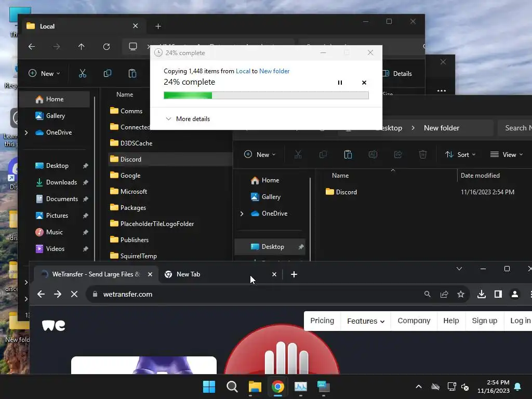Click the Windows Start button
532x399 pixels.
pos(209,387)
